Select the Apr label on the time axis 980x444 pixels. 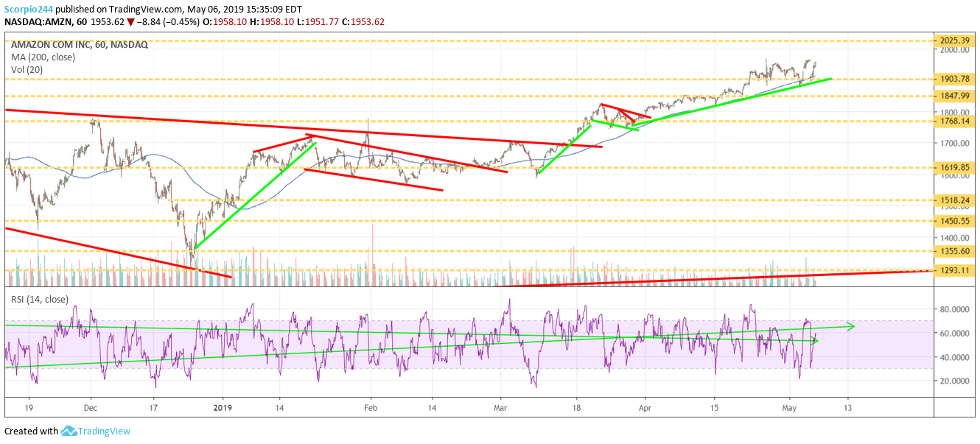pyautogui.click(x=645, y=406)
